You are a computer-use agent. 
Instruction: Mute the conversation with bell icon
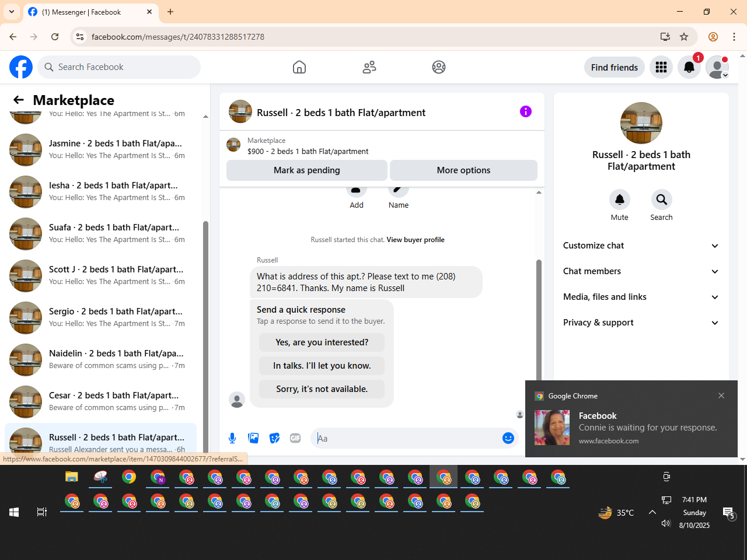click(620, 199)
